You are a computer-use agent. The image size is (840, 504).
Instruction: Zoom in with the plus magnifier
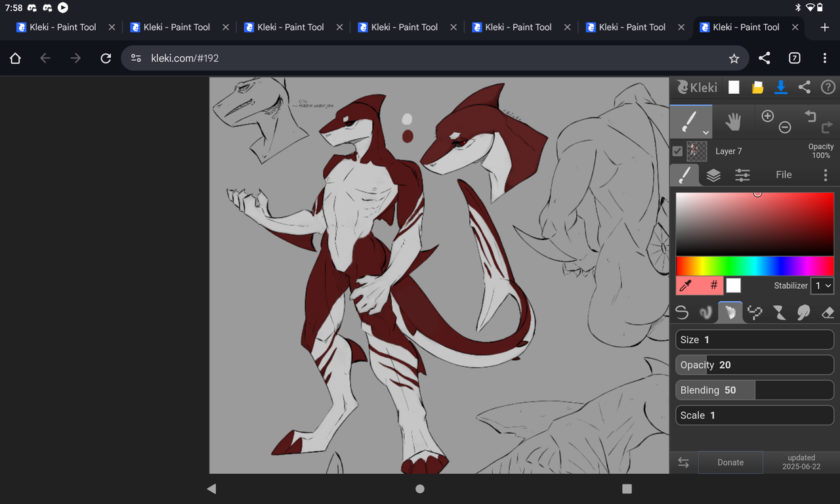tap(768, 116)
